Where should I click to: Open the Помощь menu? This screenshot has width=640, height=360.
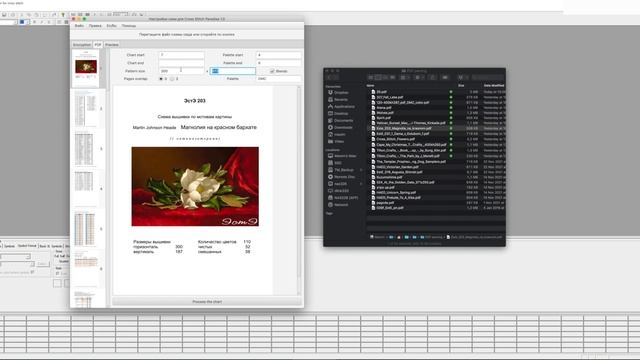(129, 26)
